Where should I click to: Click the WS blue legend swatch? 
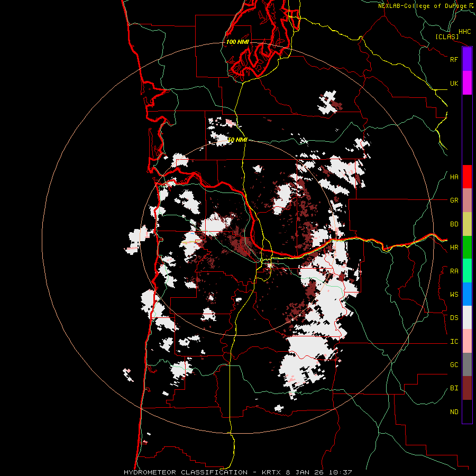pos(467,294)
